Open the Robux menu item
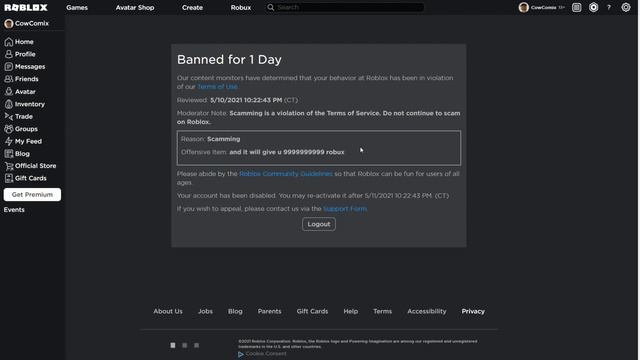The height and width of the screenshot is (360, 640). 241,7
